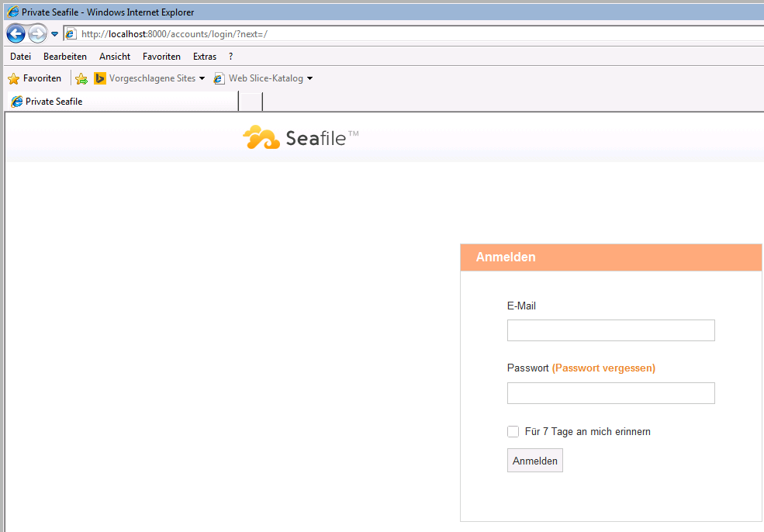764x532 pixels.
Task: Click the Internet Explorer icon in title bar
Action: (12, 12)
